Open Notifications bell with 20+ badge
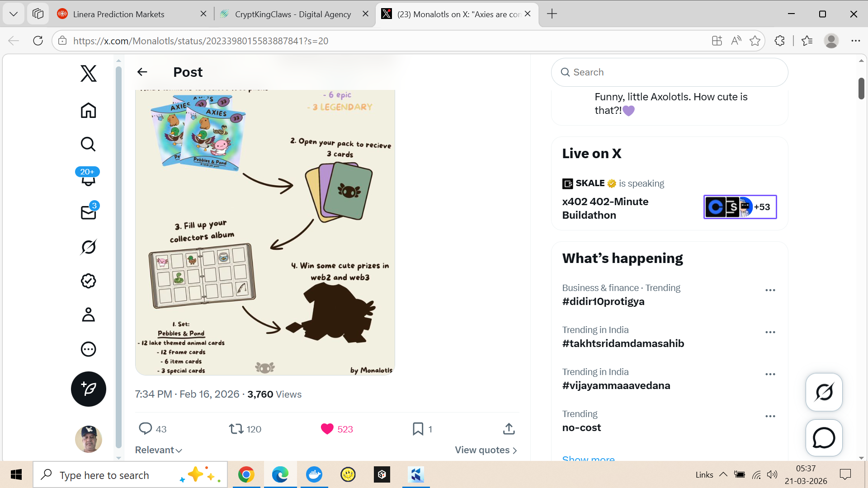868x488 pixels. (x=88, y=178)
